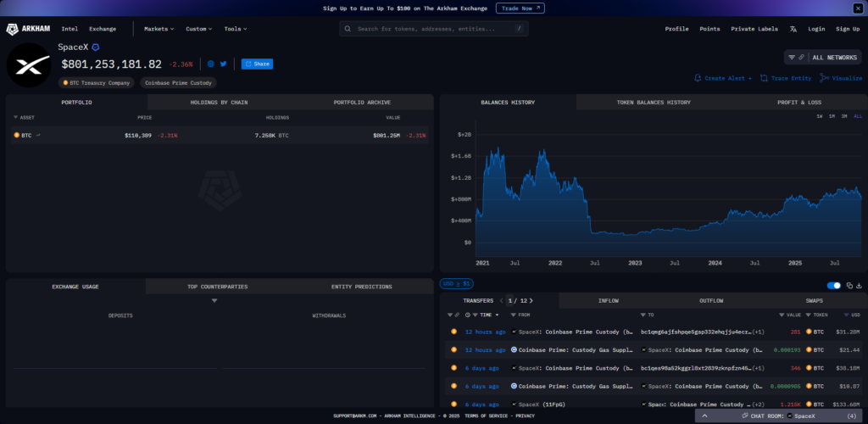Screen dimensions: 868x424
Task: Click the copy transfers icon
Action: pos(849,286)
